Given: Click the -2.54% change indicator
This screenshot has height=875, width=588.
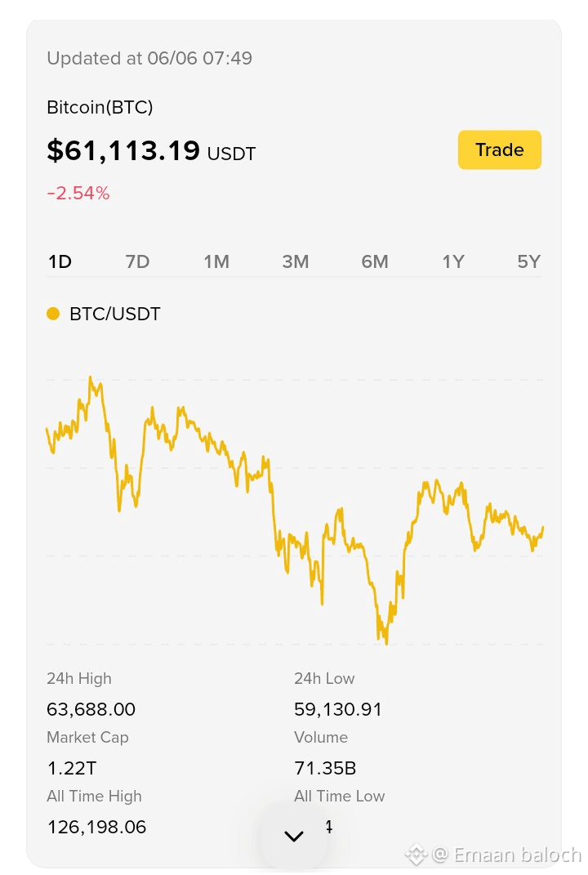Looking at the screenshot, I should click(x=78, y=193).
